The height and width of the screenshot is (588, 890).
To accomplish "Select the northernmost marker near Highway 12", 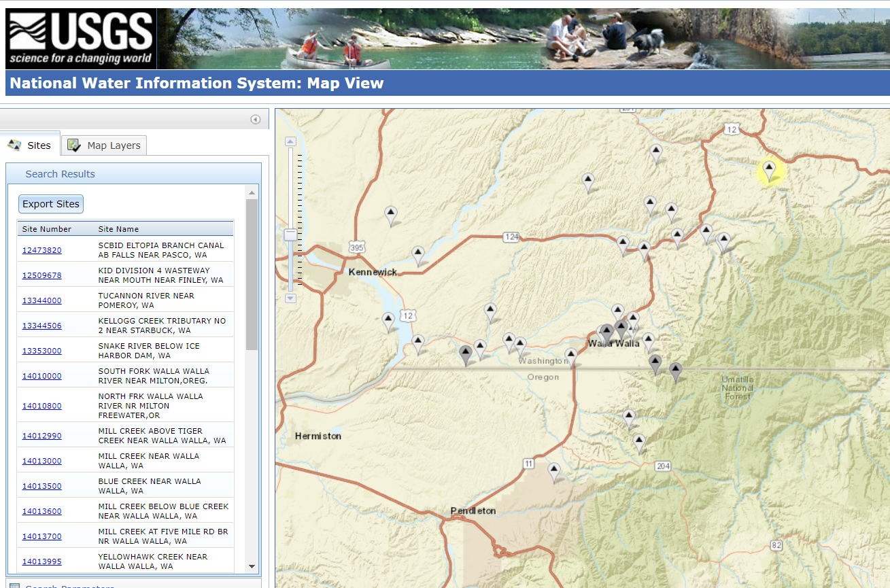I will 655,152.
